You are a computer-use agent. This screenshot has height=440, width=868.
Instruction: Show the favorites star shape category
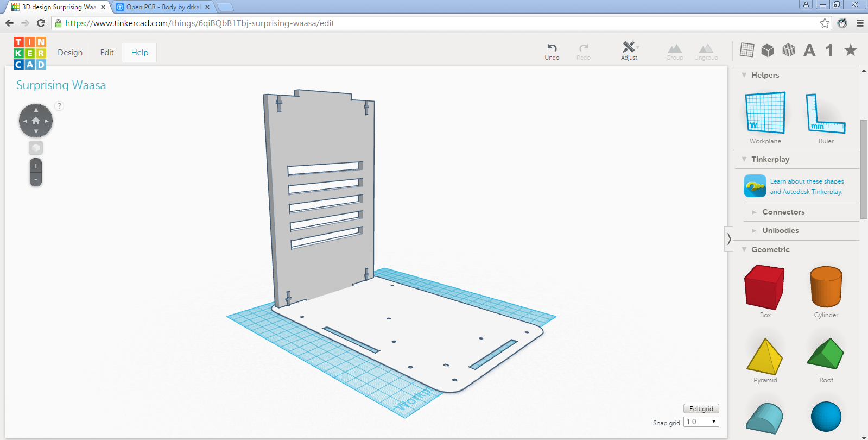coord(850,51)
